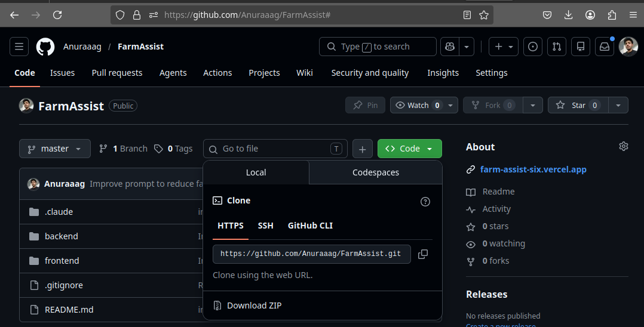The height and width of the screenshot is (327, 644).
Task: Select the HTTPS clone option
Action: pyautogui.click(x=231, y=226)
